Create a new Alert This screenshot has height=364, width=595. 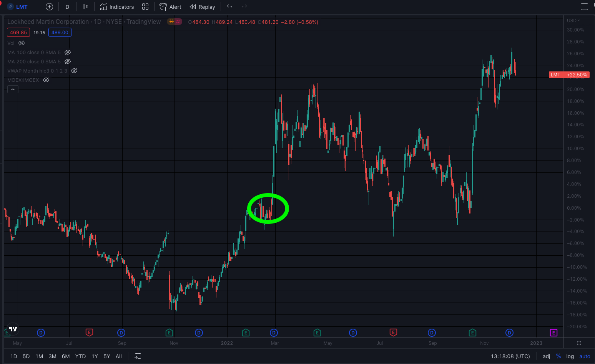170,7
